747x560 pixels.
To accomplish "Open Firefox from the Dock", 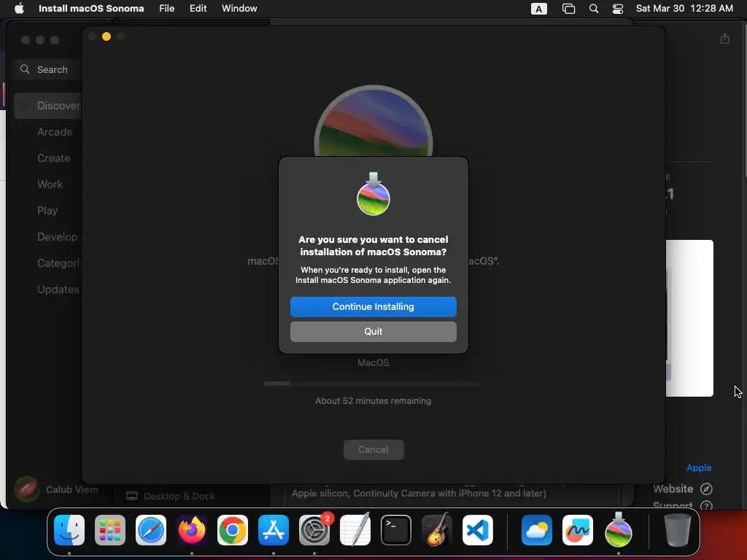I will pyautogui.click(x=192, y=530).
